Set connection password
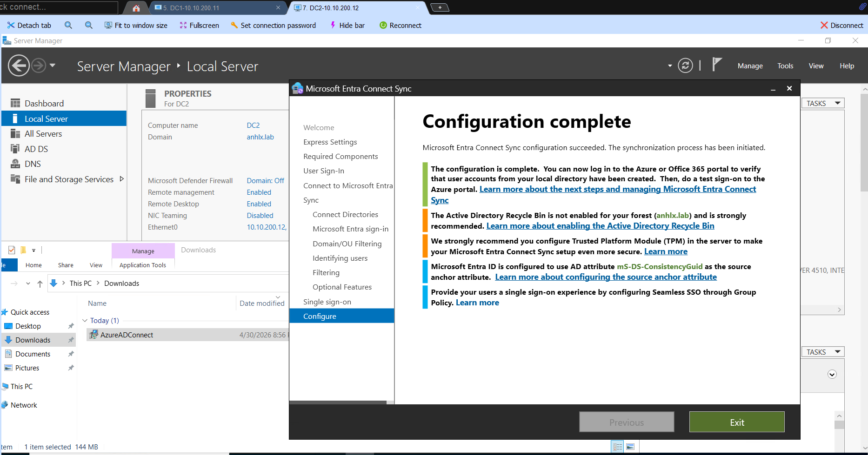The image size is (868, 455). (273, 25)
